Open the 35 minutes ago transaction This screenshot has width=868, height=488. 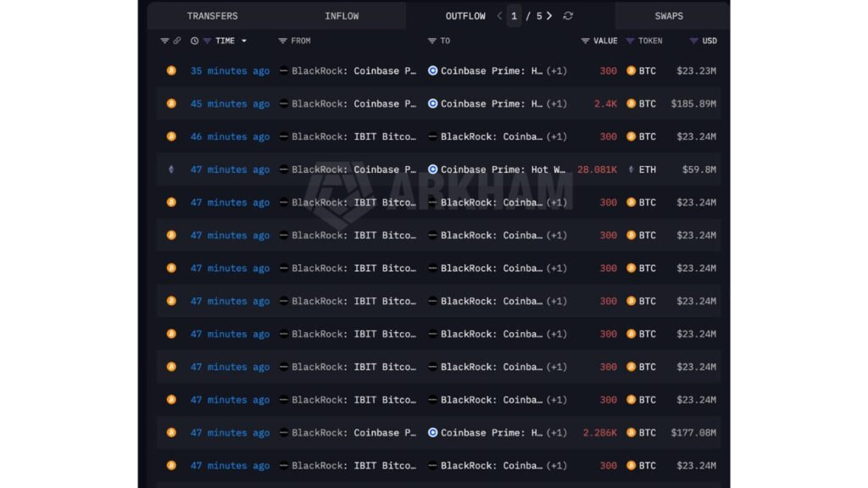[230, 71]
